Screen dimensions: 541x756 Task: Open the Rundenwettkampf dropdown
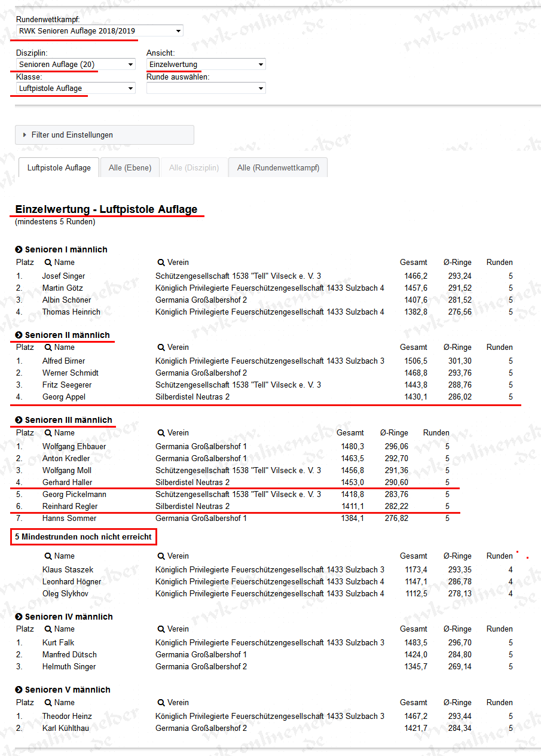(x=99, y=31)
